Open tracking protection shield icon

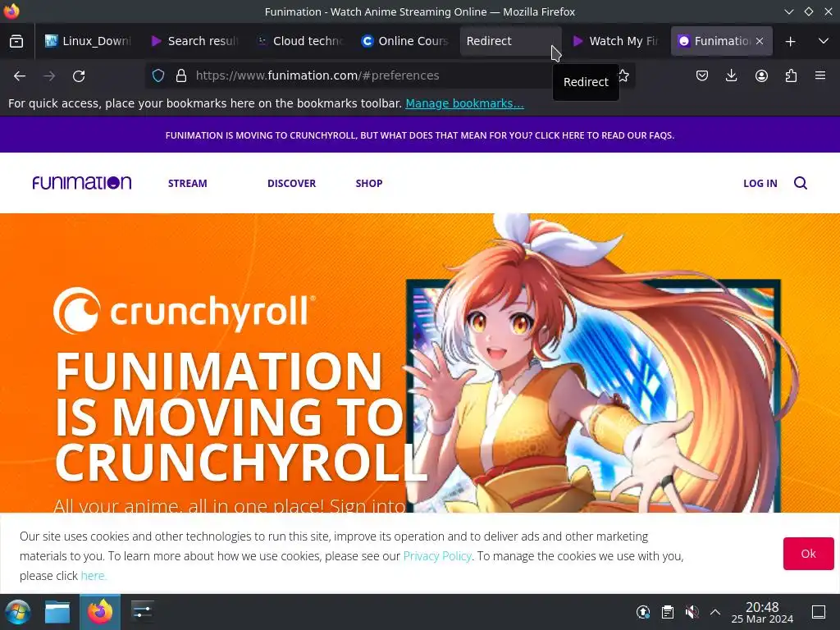(158, 75)
